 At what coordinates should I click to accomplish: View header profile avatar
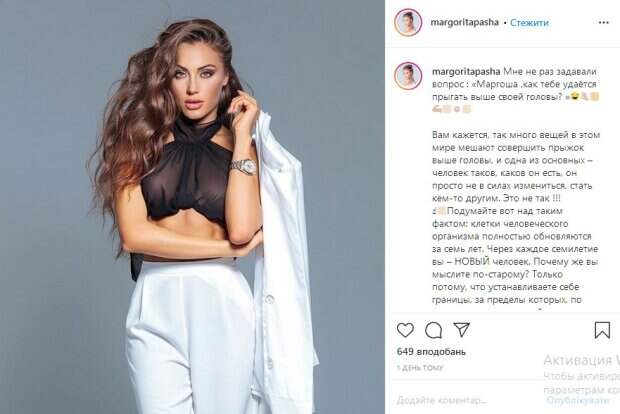408,23
